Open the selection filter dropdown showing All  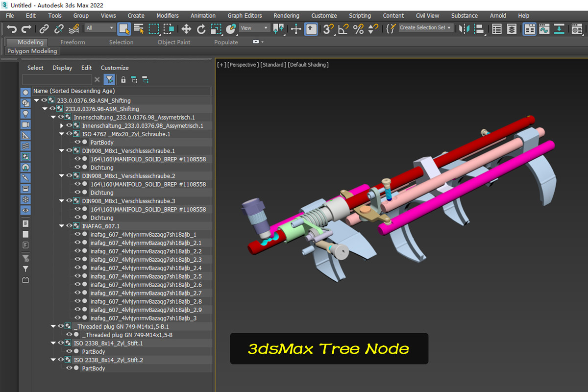[x=100, y=28]
